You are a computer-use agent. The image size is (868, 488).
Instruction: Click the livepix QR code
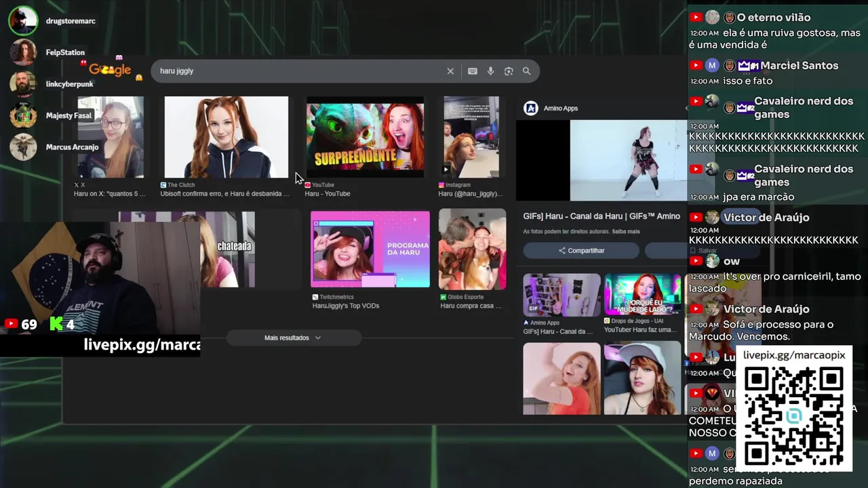(x=793, y=415)
